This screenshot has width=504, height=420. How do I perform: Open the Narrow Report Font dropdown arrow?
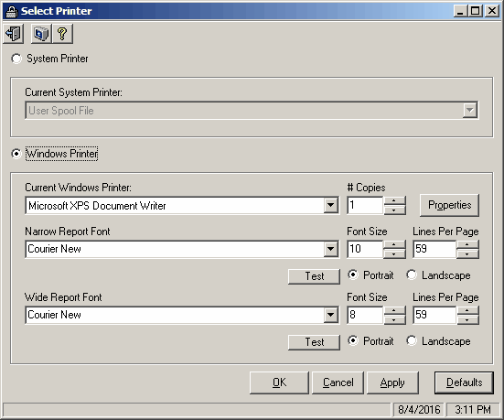click(330, 249)
